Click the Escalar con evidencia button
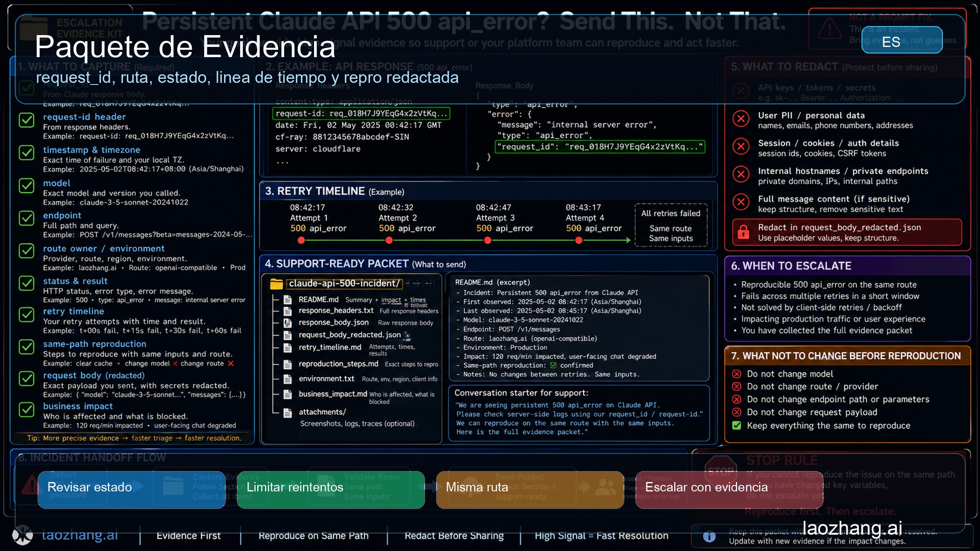 coord(729,490)
